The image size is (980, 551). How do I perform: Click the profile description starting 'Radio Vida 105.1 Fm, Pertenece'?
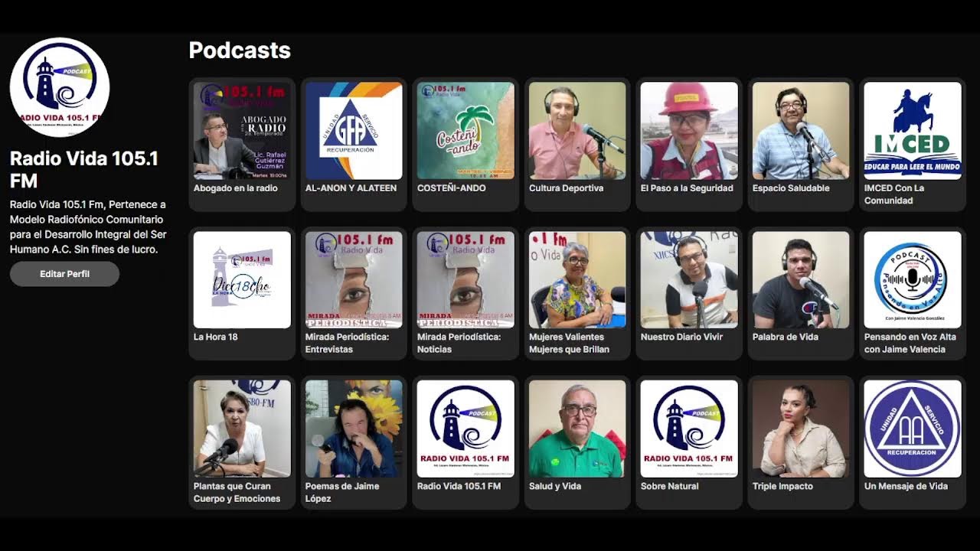[x=88, y=227]
